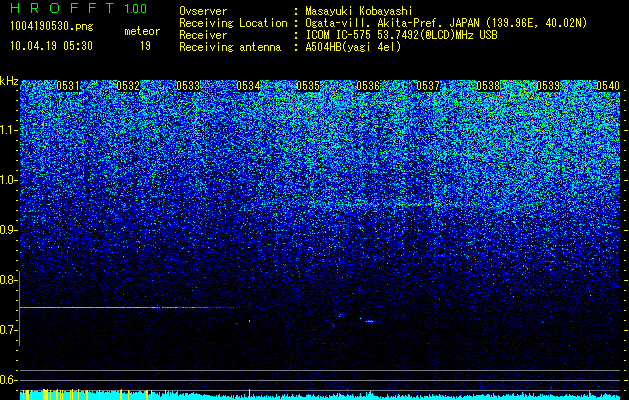
Task: Click the 0537 time marker
Action: (428, 86)
